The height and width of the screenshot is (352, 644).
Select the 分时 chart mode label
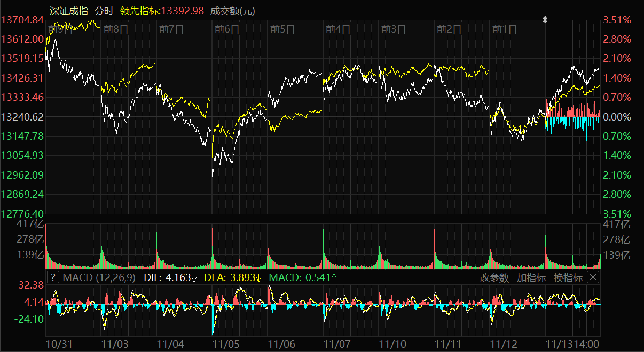(104, 11)
